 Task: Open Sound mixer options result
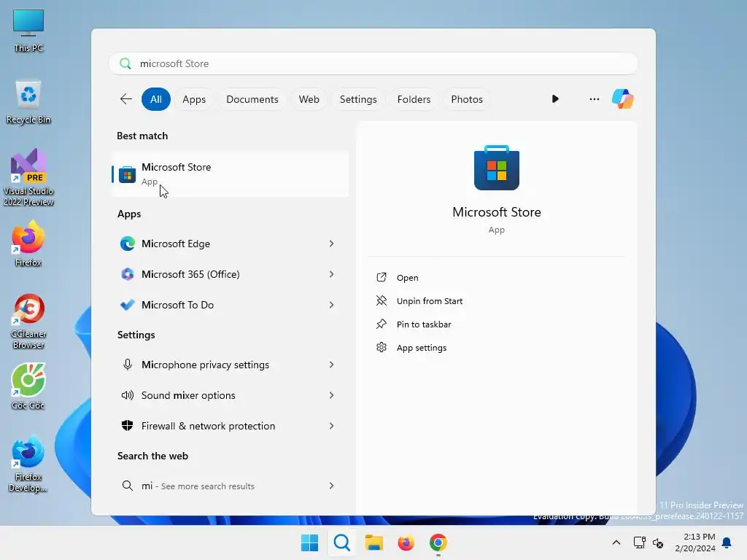point(230,395)
